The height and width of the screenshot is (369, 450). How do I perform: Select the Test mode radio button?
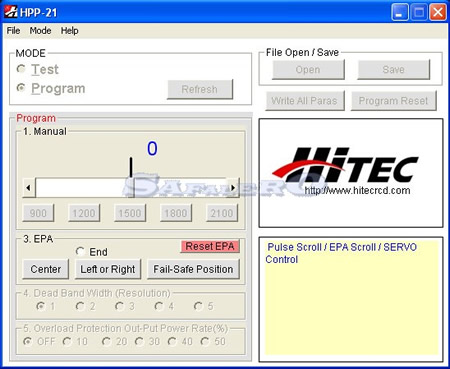click(x=21, y=69)
